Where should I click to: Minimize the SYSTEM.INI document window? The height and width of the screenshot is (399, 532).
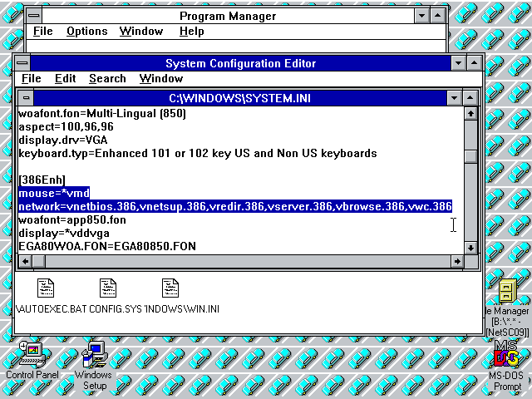tap(455, 98)
